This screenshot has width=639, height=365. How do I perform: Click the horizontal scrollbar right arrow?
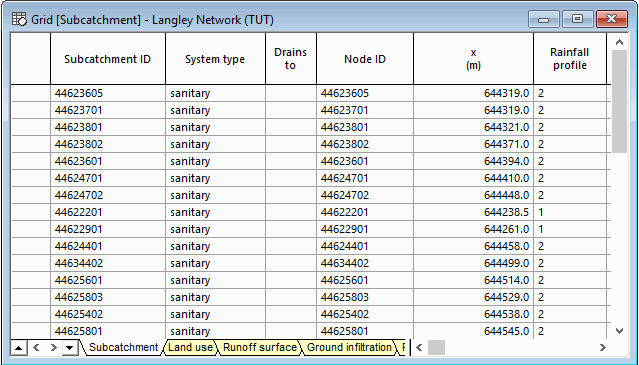coord(603,347)
